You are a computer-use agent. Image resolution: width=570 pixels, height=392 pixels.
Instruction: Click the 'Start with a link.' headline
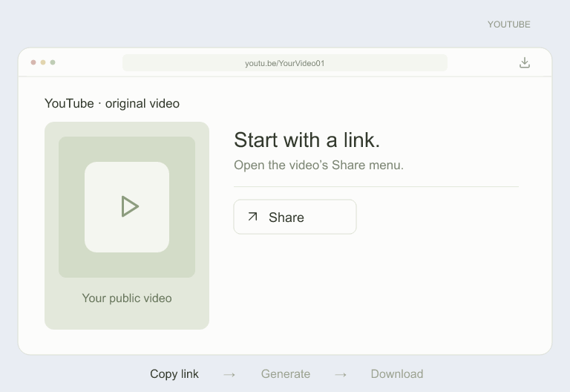307,140
